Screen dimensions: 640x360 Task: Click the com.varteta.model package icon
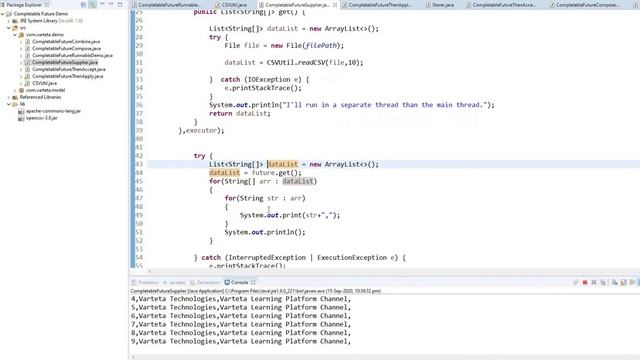coord(21,90)
